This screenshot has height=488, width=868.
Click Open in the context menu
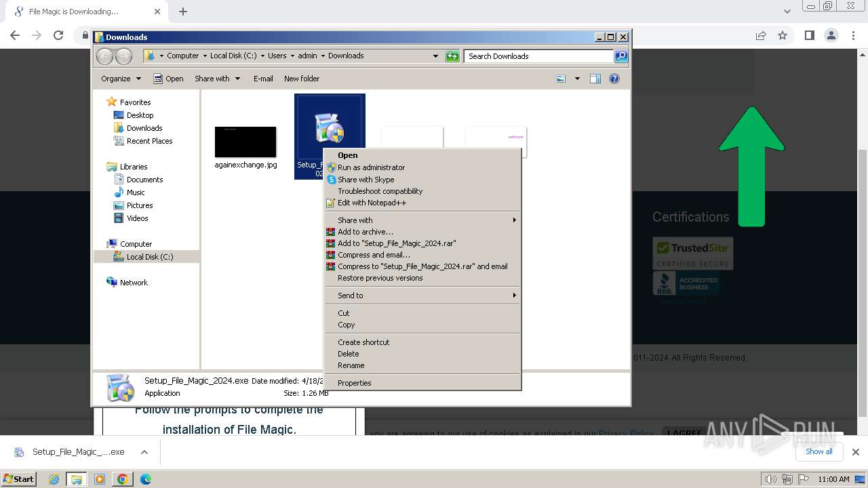(347, 155)
